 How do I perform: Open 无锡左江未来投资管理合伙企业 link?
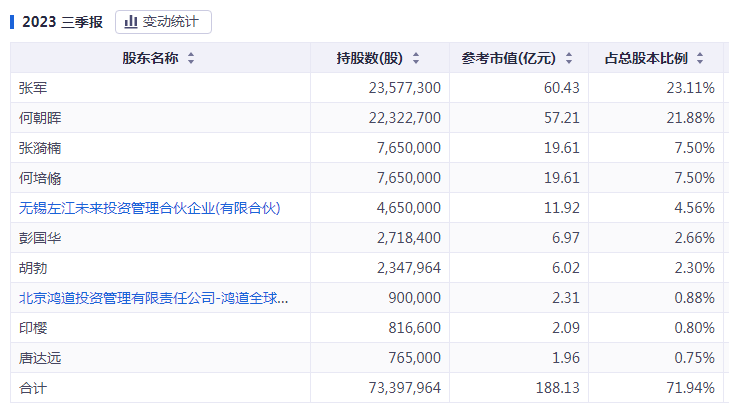[149, 208]
